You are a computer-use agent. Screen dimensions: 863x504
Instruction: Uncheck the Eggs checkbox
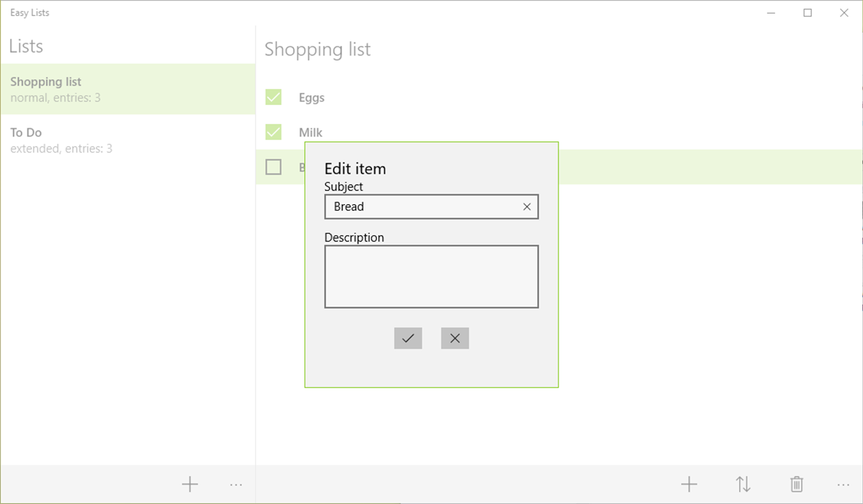click(x=273, y=97)
